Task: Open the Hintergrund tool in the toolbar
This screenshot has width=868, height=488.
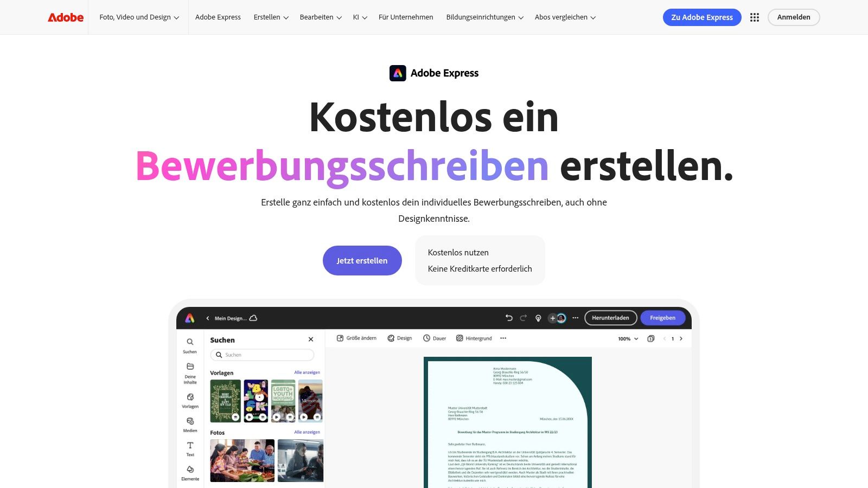Action: (475, 338)
